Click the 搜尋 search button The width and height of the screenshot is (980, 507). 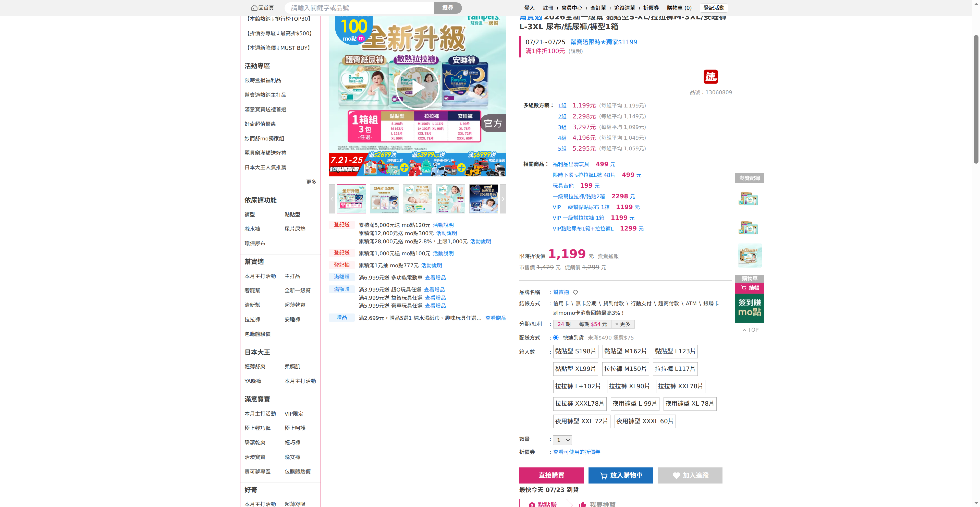[448, 8]
